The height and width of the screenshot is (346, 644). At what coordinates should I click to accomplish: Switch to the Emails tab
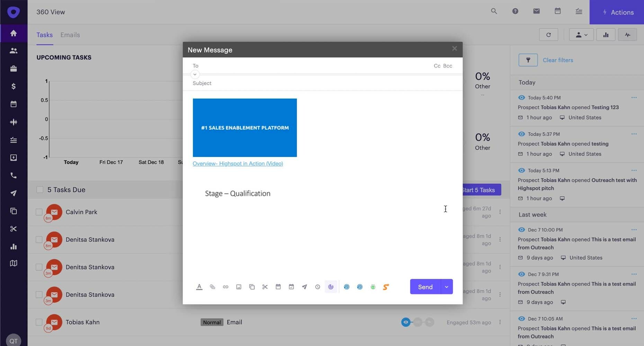pos(70,35)
